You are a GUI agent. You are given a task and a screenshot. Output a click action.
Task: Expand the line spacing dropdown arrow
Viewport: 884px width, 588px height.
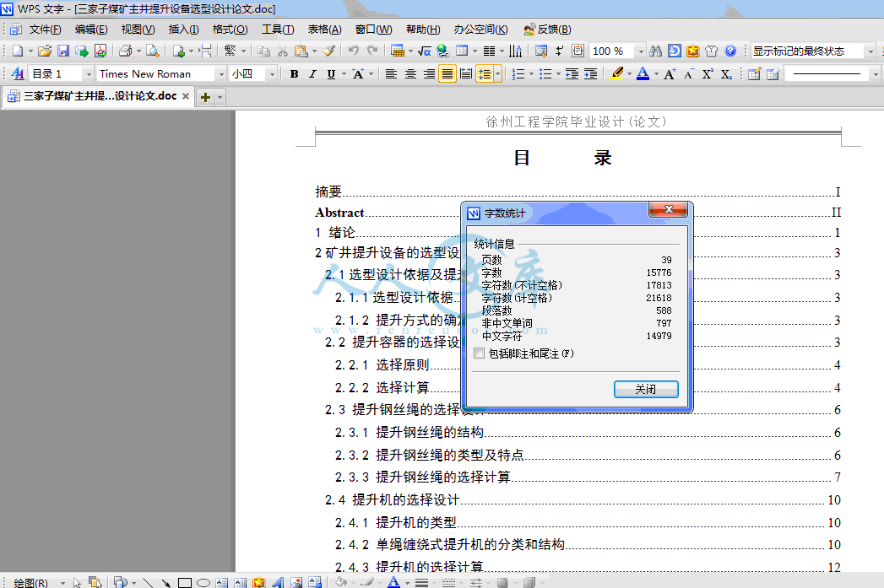(x=498, y=73)
